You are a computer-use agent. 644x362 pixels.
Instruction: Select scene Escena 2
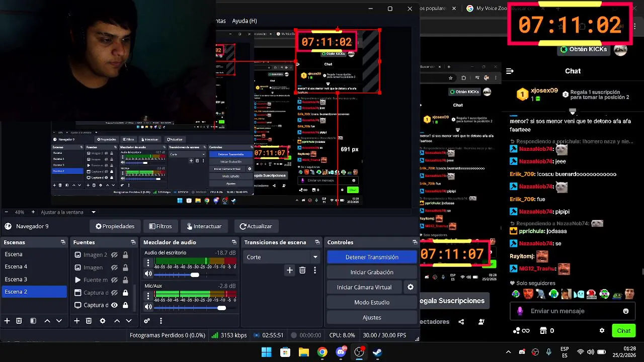coord(34,292)
